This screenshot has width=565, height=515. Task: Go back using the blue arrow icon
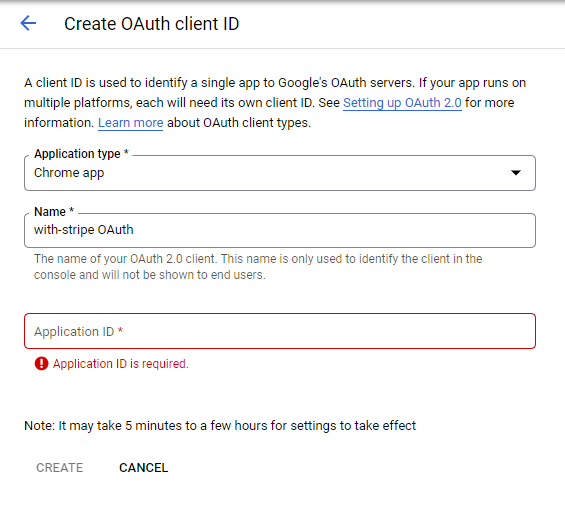tap(28, 23)
